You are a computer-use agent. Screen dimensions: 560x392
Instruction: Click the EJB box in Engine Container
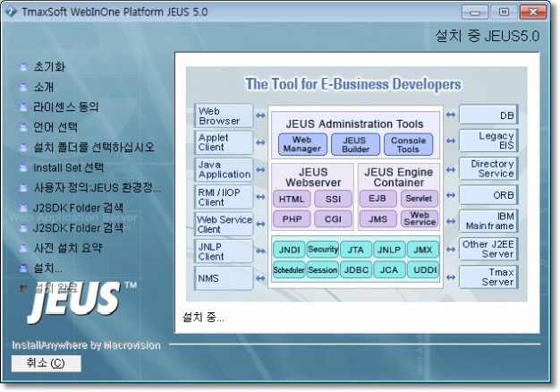(378, 199)
